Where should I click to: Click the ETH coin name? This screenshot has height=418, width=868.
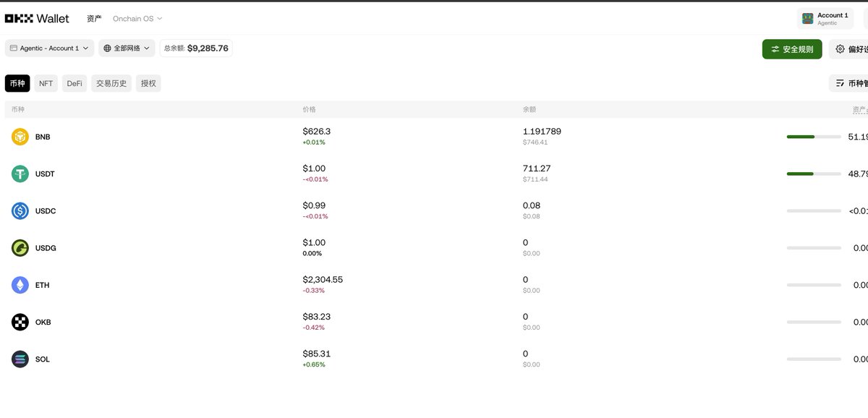coord(42,285)
